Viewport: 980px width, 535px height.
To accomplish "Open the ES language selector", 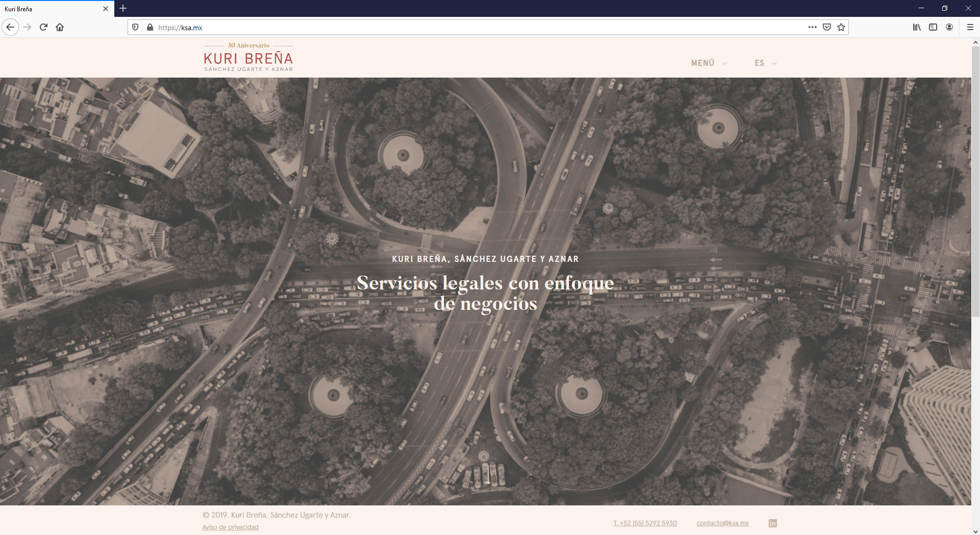I will coord(766,63).
